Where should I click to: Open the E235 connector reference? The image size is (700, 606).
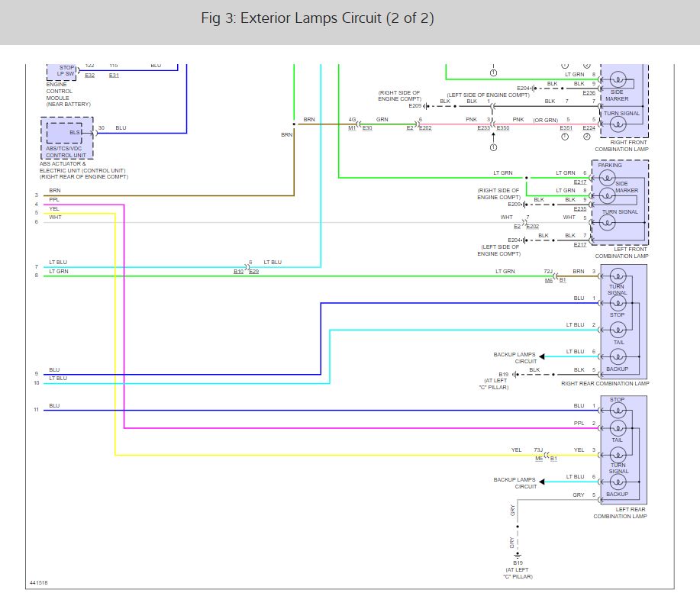click(x=580, y=209)
